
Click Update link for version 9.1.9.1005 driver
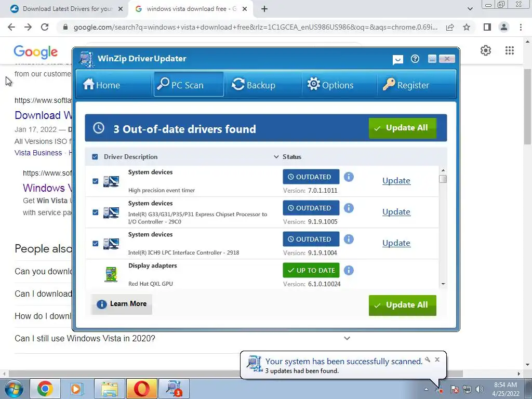396,212
